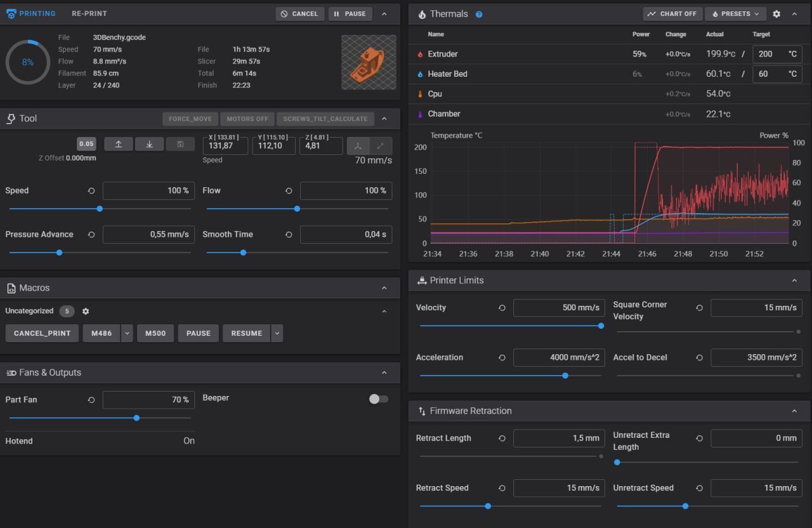Open the Macros category settings gear
Viewport: 812px width, 528px height.
tap(86, 312)
